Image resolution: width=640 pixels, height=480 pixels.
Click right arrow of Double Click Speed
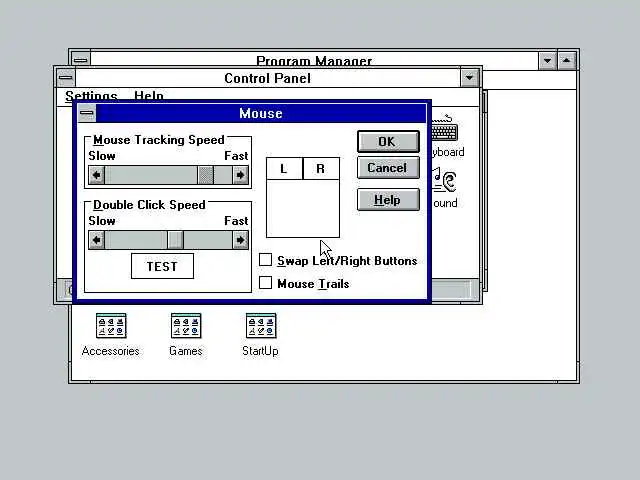[x=240, y=240]
